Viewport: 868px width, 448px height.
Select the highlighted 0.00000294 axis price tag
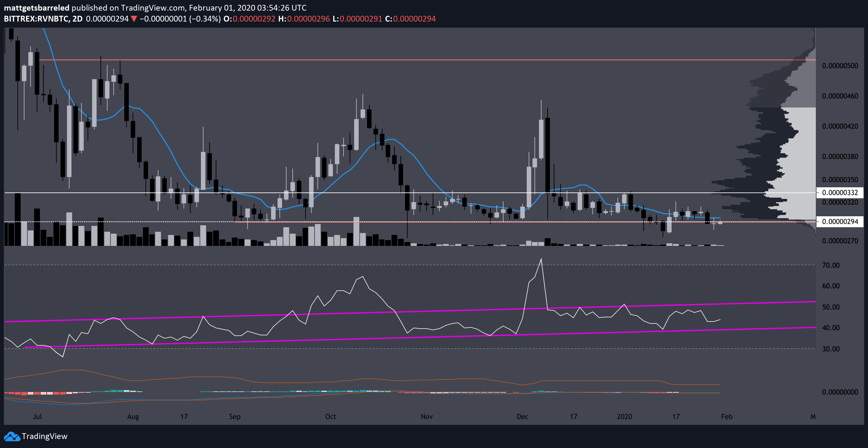[x=840, y=222]
